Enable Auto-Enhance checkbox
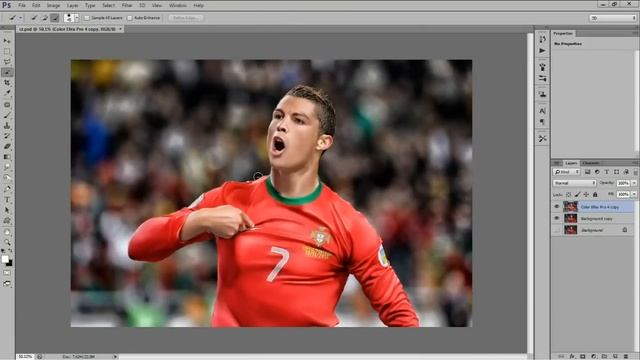Image resolution: width=640 pixels, height=360 pixels. click(129, 18)
